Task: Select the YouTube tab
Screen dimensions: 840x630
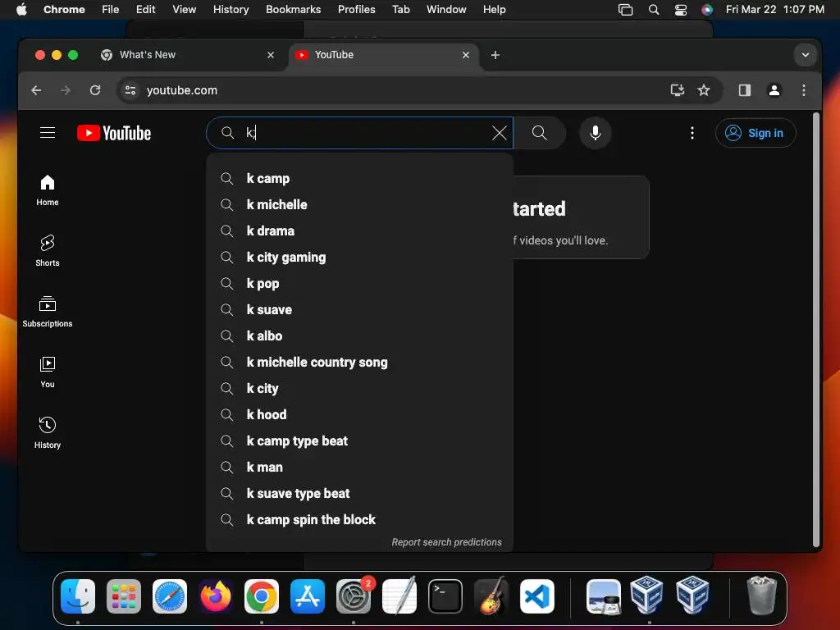Action: [x=383, y=55]
